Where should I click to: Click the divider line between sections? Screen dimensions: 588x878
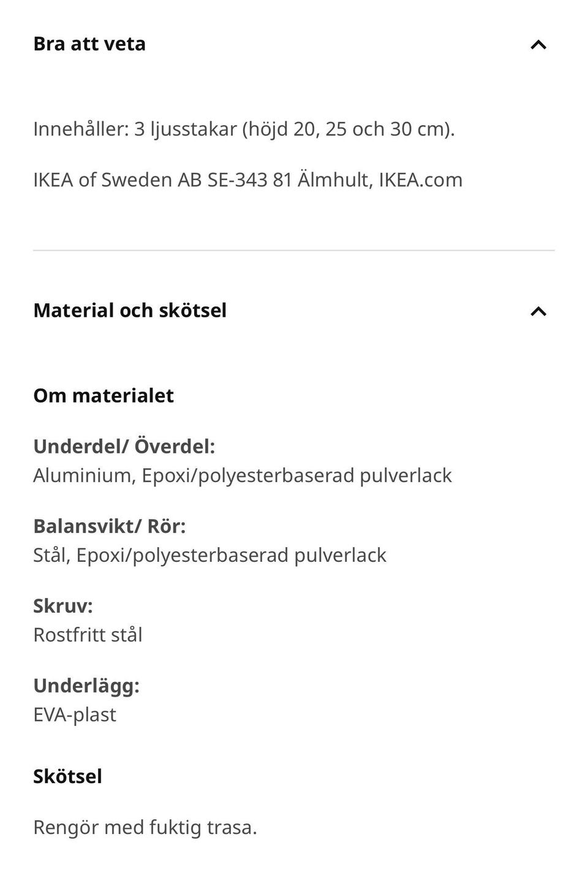(294, 250)
